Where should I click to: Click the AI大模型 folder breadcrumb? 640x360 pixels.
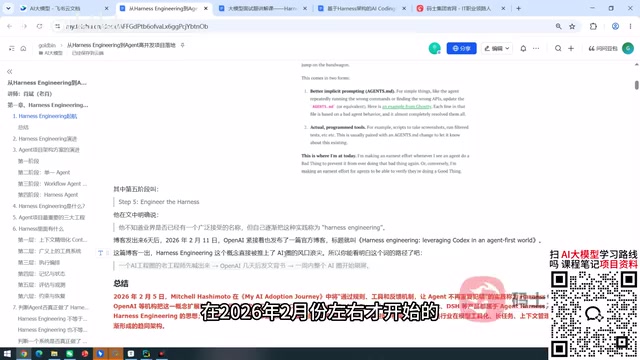click(x=51, y=53)
